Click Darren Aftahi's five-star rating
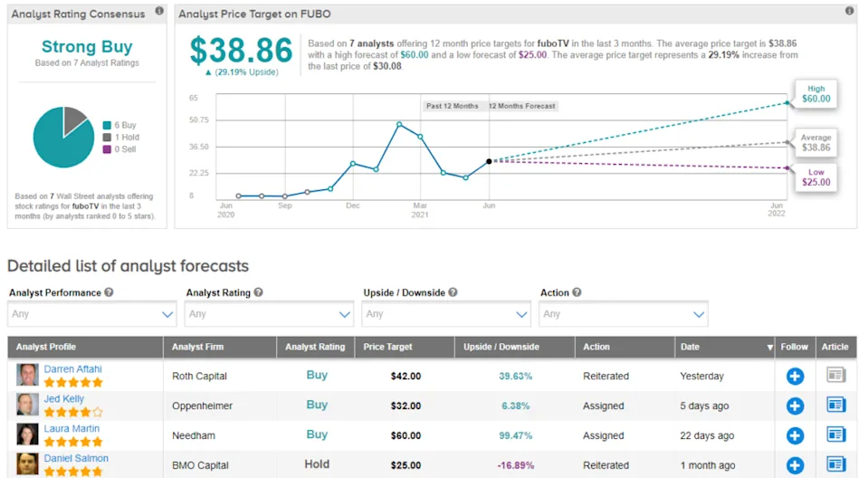Screen dimensions: 868x478 (x=73, y=382)
